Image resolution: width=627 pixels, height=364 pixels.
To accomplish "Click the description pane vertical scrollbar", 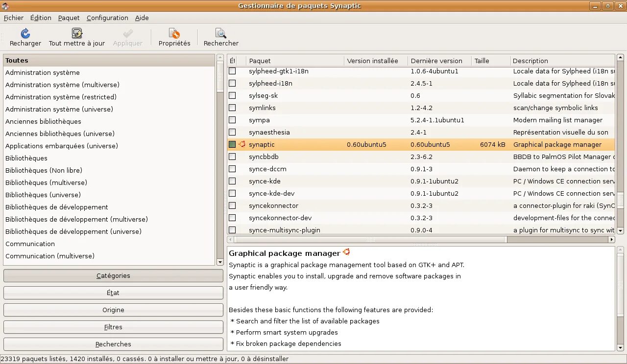I will [x=620, y=298].
